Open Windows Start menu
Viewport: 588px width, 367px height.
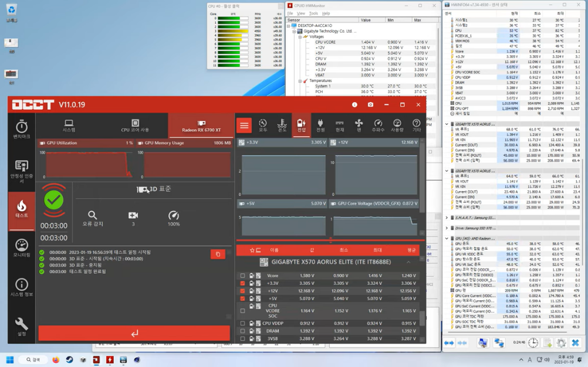(x=10, y=359)
